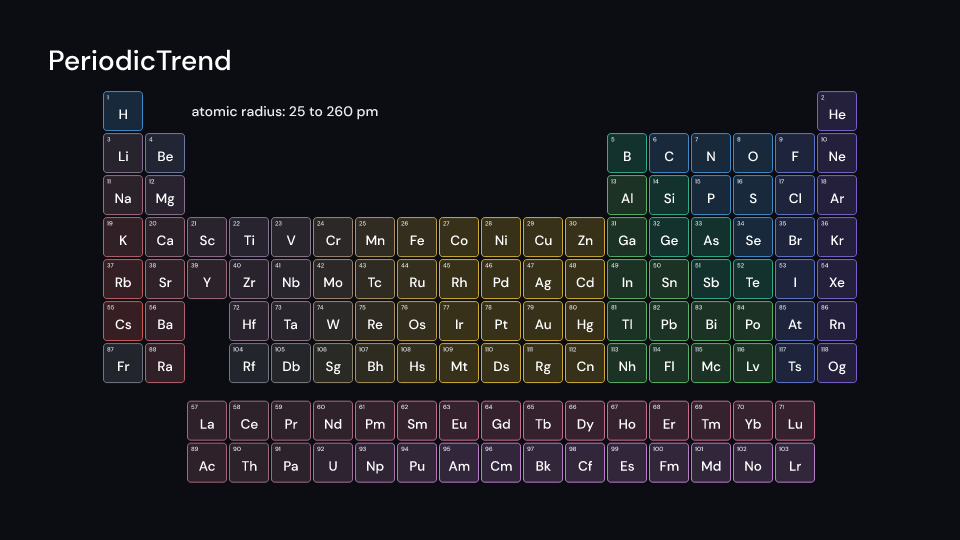The height and width of the screenshot is (540, 960).
Task: Select the Krypton (Kr) tile
Action: click(837, 238)
